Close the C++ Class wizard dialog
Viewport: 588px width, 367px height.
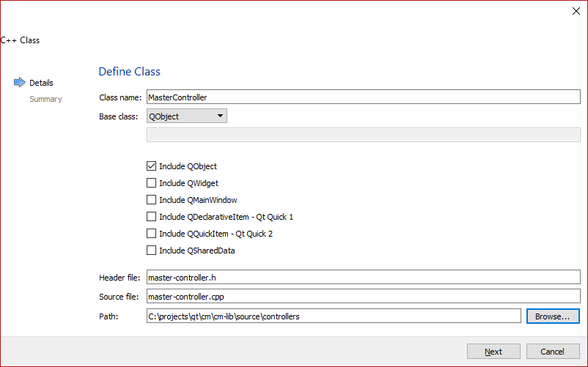point(576,11)
